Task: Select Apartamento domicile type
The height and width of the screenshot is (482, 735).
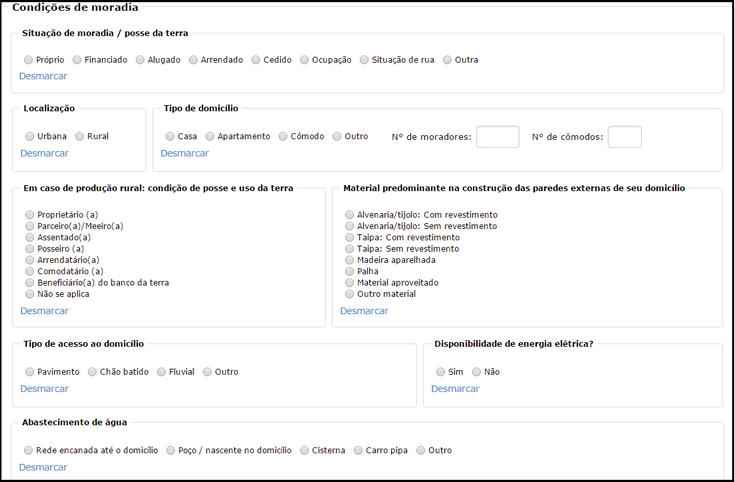Action: click(210, 136)
